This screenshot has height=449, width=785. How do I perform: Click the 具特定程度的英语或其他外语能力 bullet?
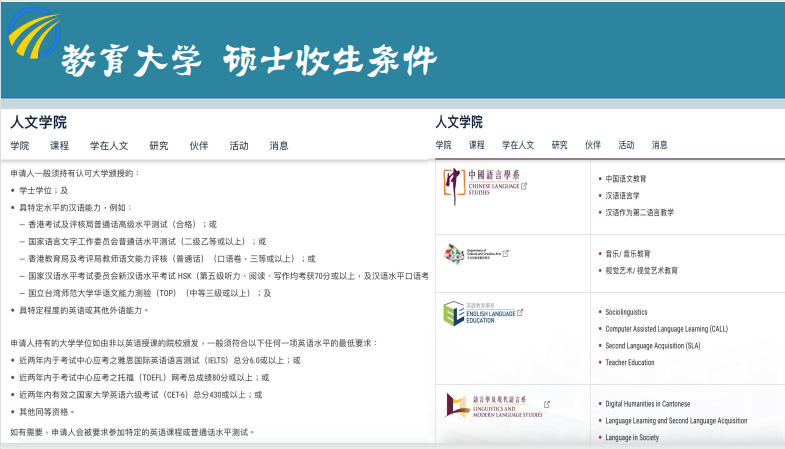click(x=84, y=310)
